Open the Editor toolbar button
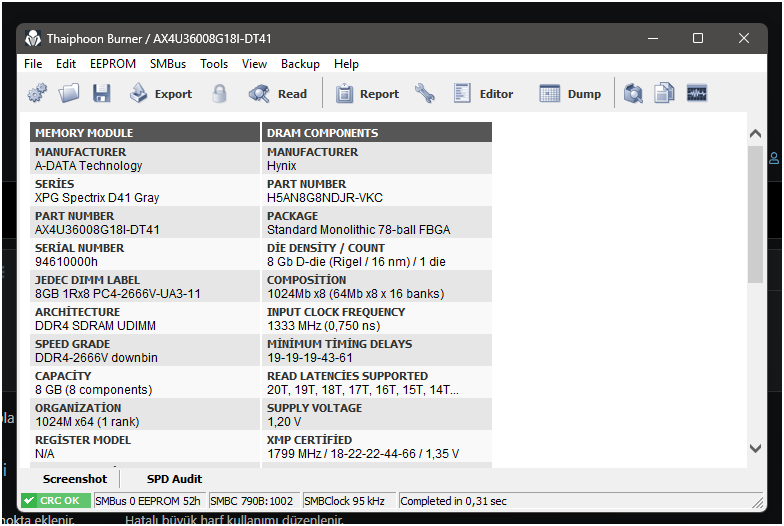This screenshot has width=784, height=526. click(x=483, y=94)
